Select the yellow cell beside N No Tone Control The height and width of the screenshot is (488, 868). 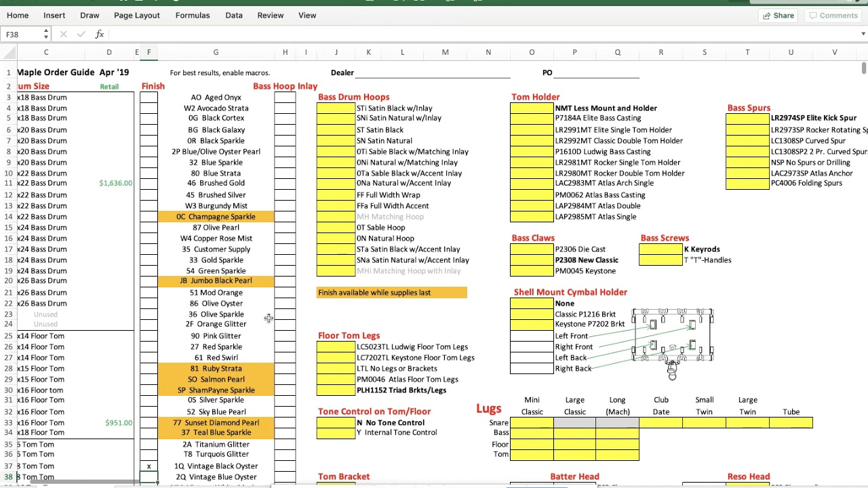coord(336,423)
